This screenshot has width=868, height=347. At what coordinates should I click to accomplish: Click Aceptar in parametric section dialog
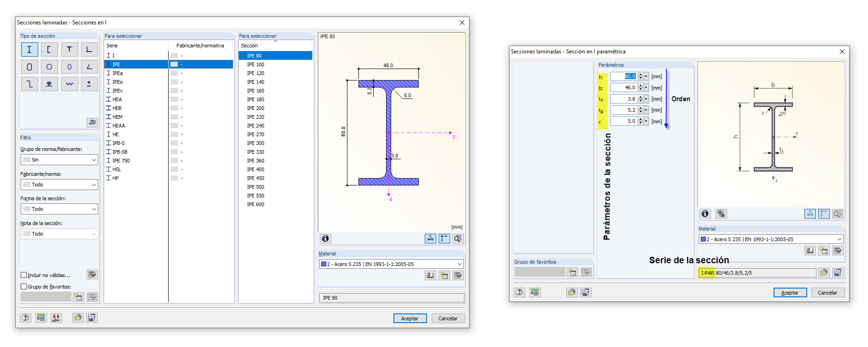pos(790,293)
